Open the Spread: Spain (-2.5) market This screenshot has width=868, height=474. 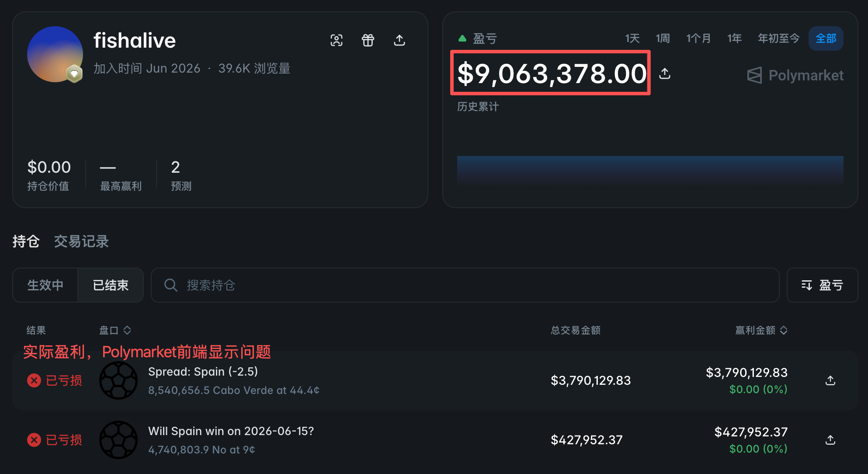click(x=203, y=372)
